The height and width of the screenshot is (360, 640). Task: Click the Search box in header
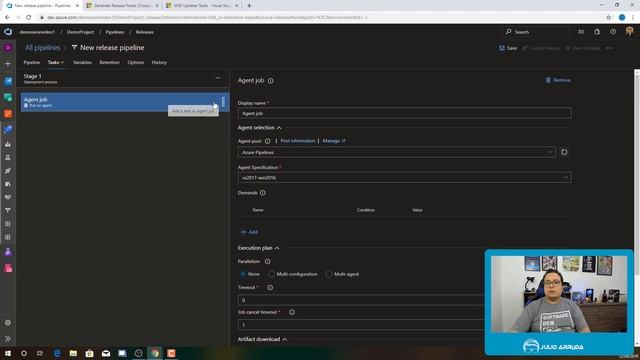pos(536,32)
